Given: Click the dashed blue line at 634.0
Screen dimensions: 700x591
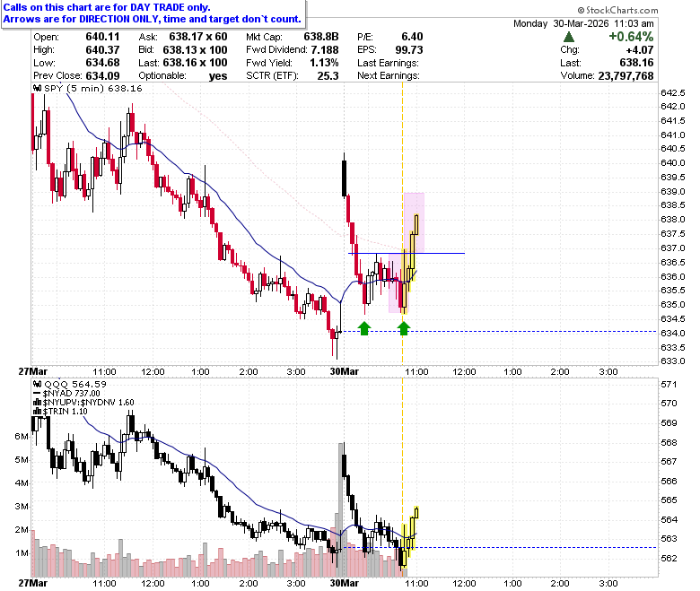Looking at the screenshot, I should point(500,332).
